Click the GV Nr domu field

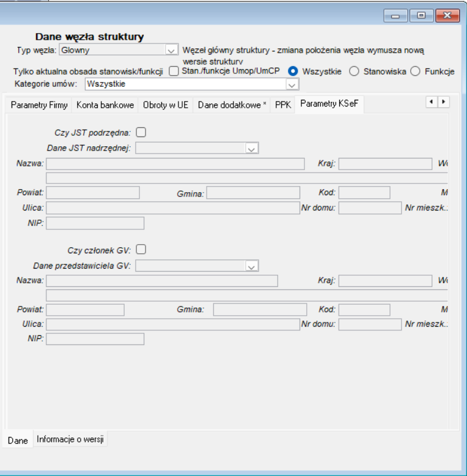click(x=370, y=324)
